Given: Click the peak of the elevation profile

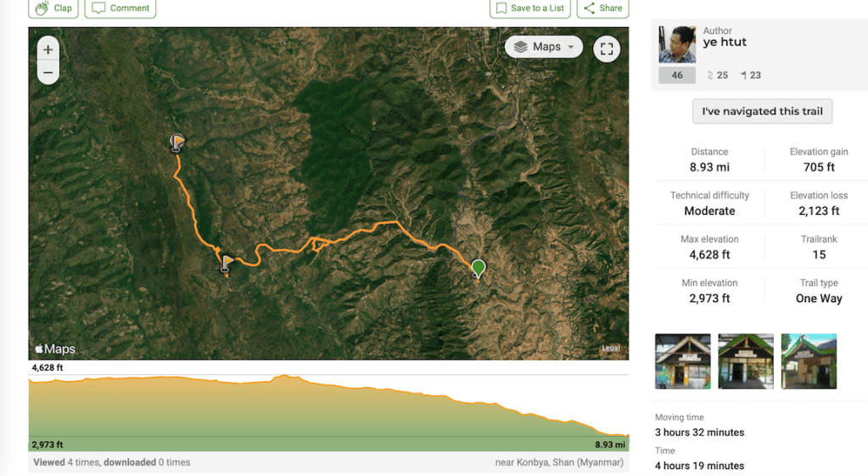Looking at the screenshot, I should pyautogui.click(x=287, y=376).
